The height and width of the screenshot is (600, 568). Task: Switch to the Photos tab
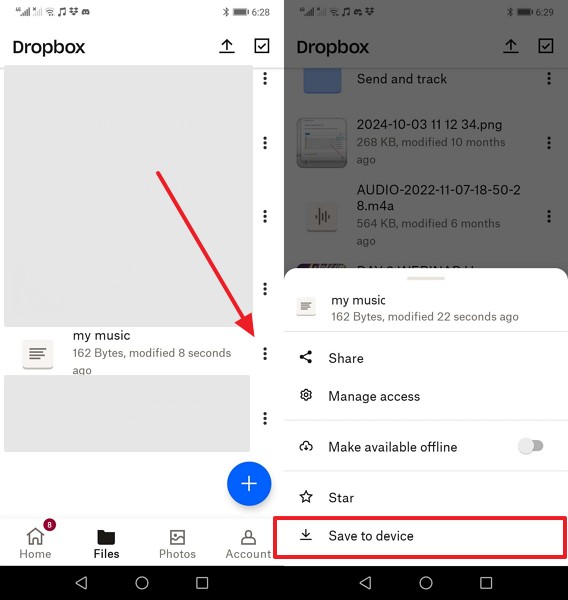pyautogui.click(x=177, y=544)
